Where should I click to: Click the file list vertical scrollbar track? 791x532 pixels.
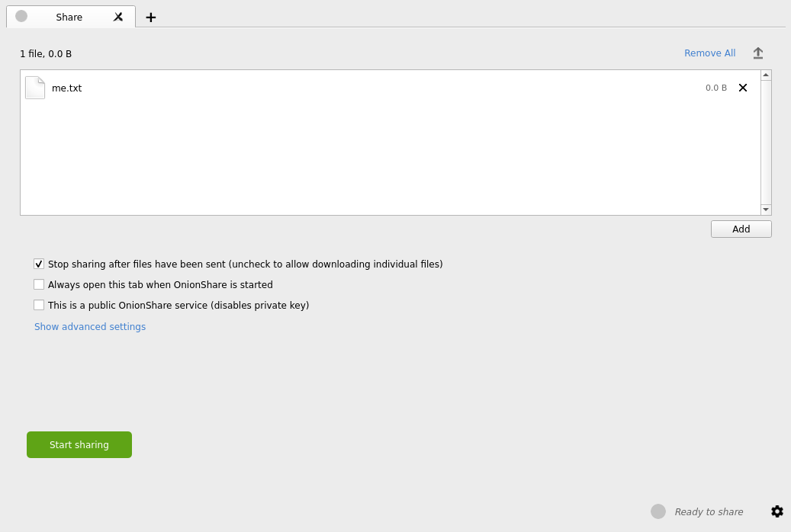[x=766, y=142]
